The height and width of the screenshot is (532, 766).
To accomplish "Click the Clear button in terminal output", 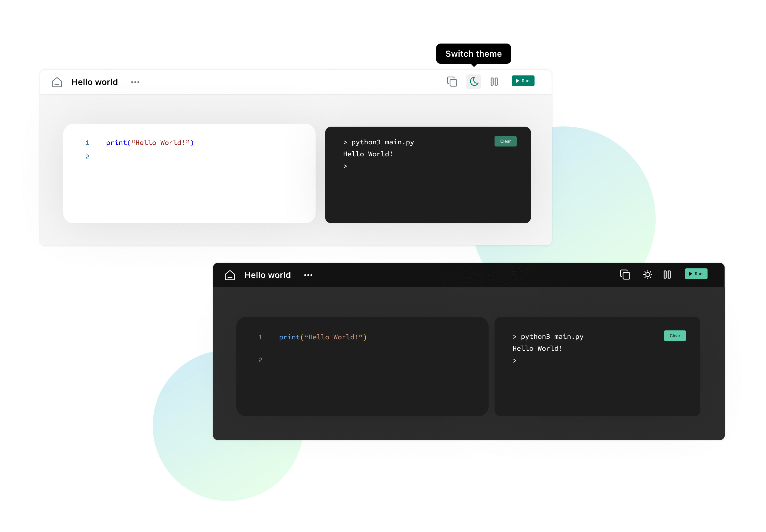I will click(504, 141).
